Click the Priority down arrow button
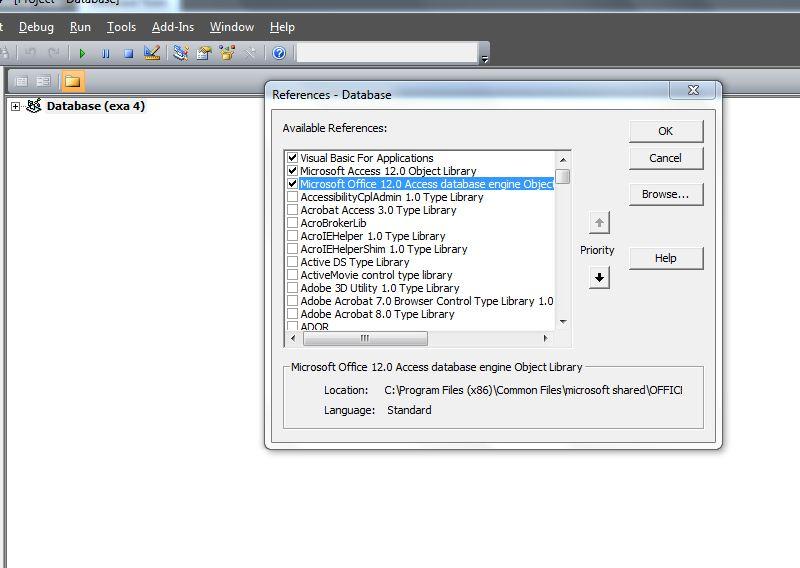 [599, 278]
